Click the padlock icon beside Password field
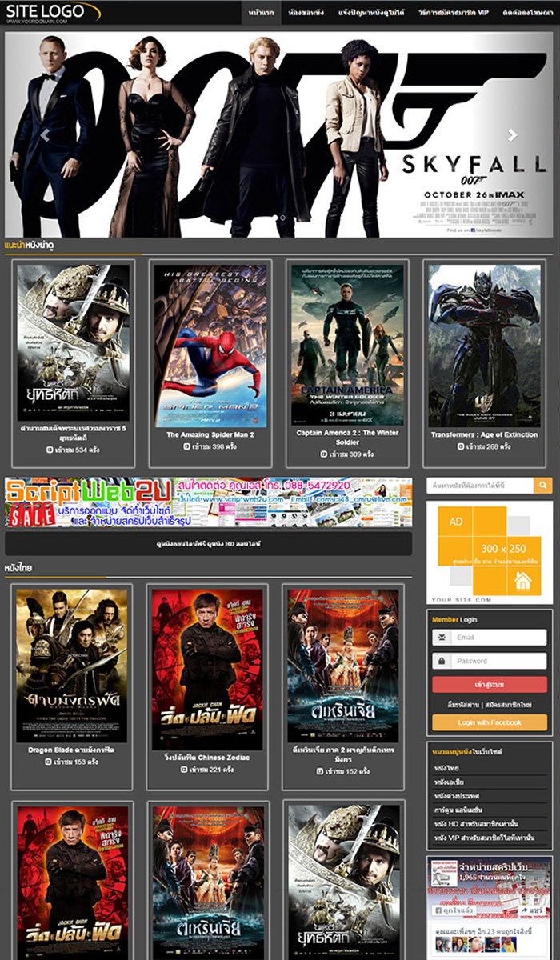 tap(441, 661)
